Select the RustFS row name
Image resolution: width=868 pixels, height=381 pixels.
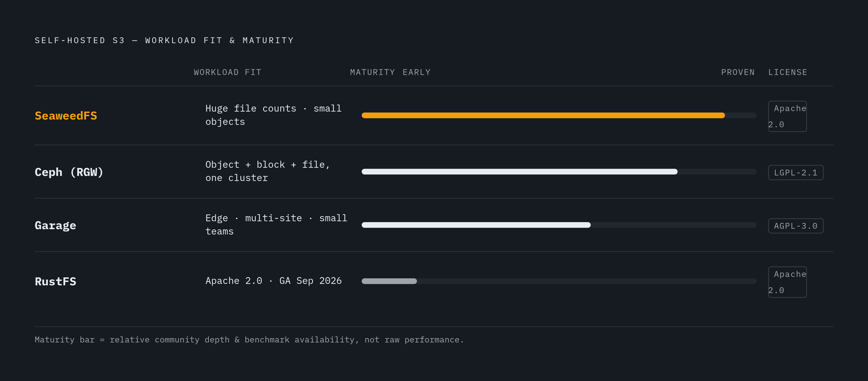pos(56,281)
